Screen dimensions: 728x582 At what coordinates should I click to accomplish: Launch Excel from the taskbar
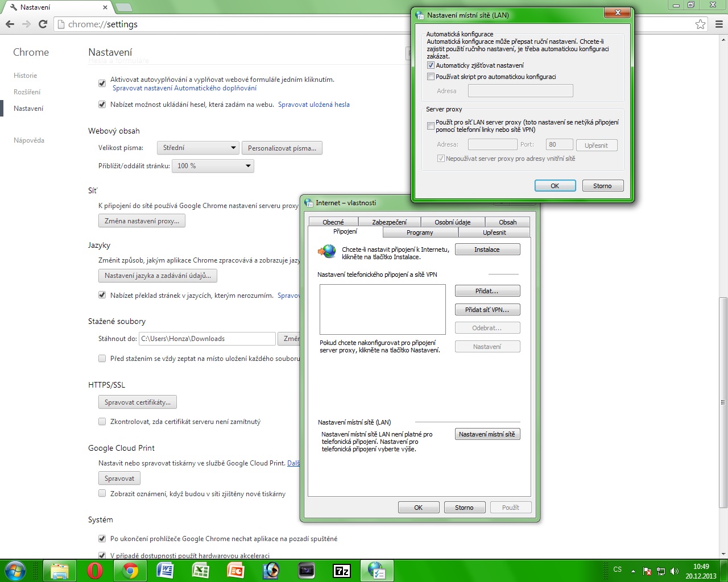(x=201, y=570)
